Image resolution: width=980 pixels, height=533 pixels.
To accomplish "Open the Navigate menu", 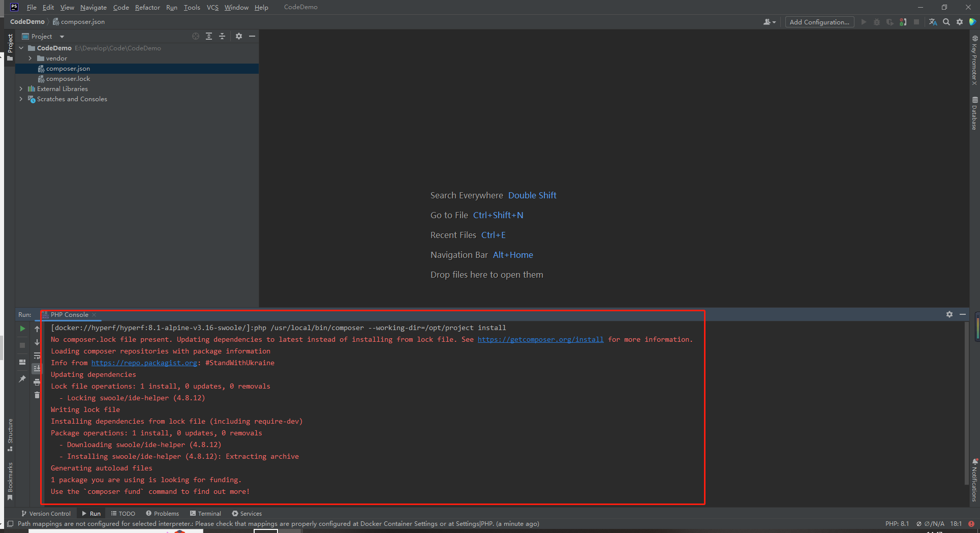I will click(94, 7).
